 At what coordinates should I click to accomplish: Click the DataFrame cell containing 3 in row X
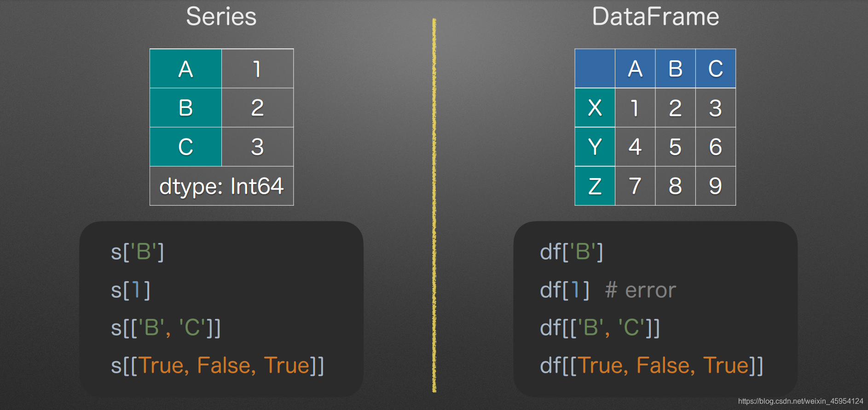(716, 108)
